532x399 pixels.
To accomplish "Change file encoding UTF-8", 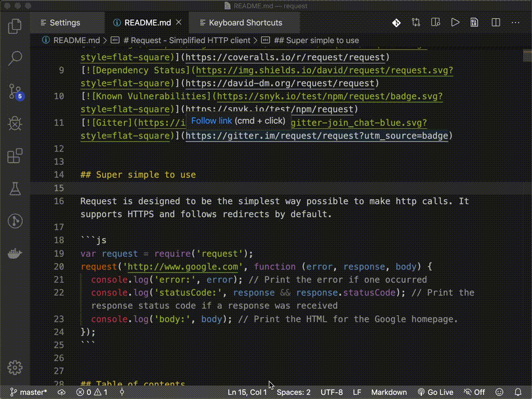I will 331,392.
